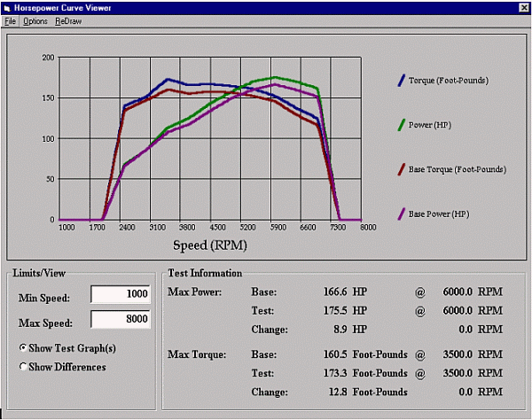Click the Max Power label
The width and height of the screenshot is (532, 420).
coord(194,292)
